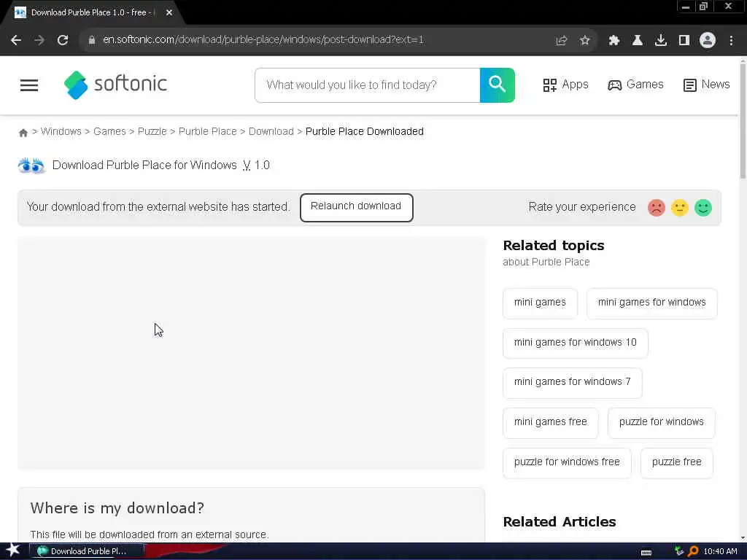
Task: Share this page icon in address bar
Action: click(562, 41)
